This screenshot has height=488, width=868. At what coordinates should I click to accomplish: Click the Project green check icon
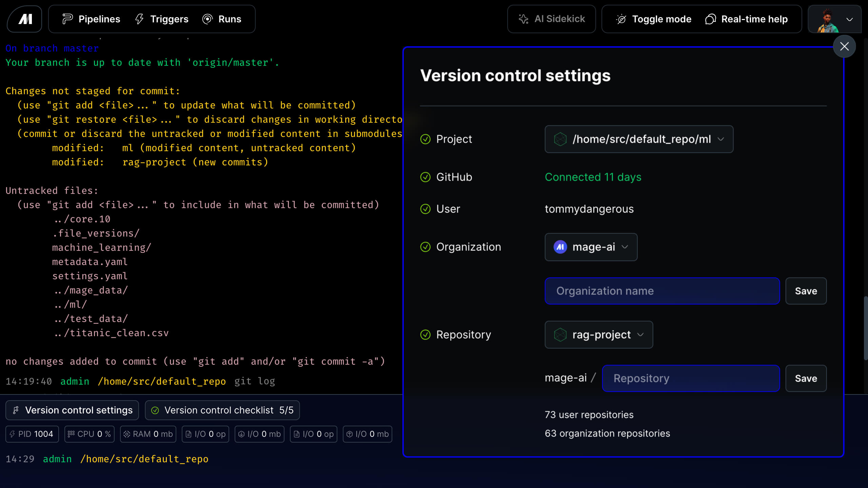pyautogui.click(x=425, y=139)
